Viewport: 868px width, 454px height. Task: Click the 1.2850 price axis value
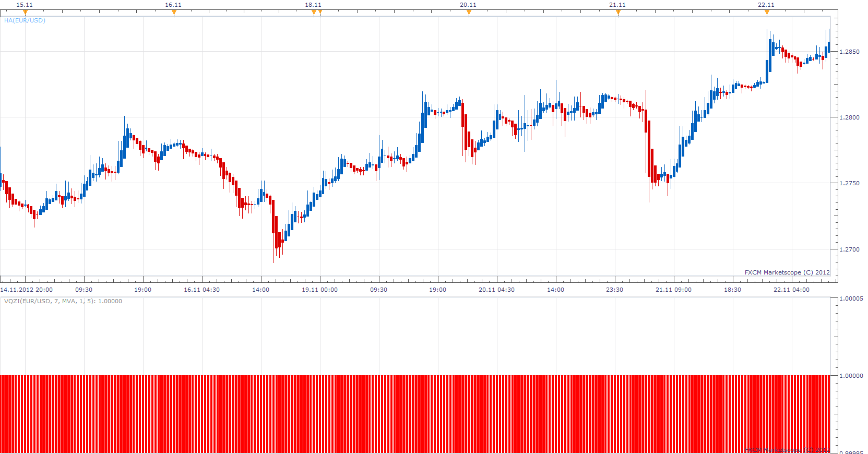pyautogui.click(x=849, y=52)
